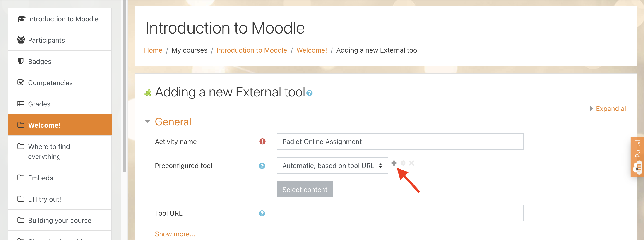
Task: Collapse the General section
Action: pyautogui.click(x=147, y=122)
